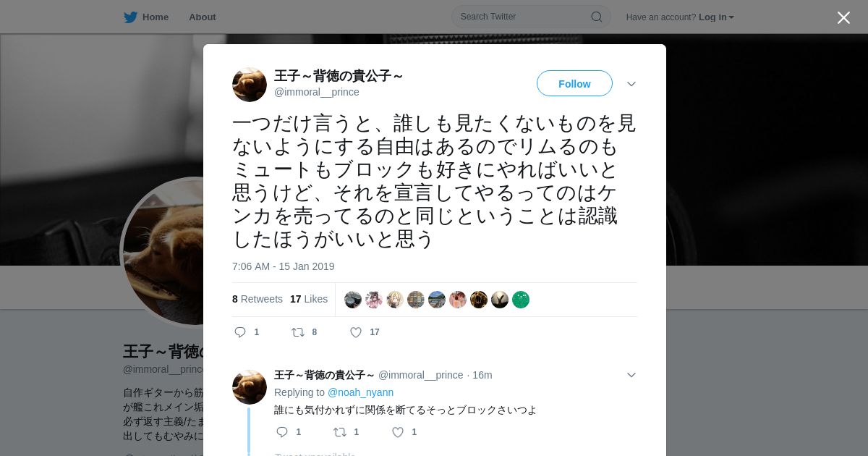Open the @noah_nyann profile link

pos(360,392)
